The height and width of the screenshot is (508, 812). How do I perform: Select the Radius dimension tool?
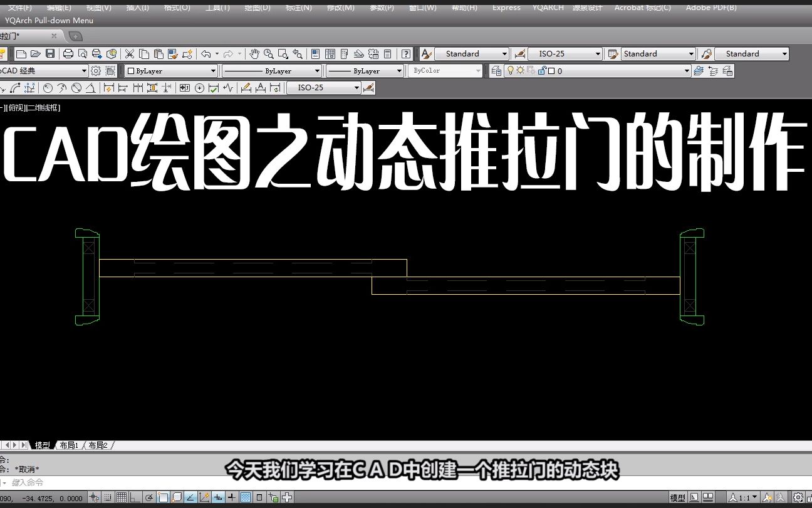48,88
